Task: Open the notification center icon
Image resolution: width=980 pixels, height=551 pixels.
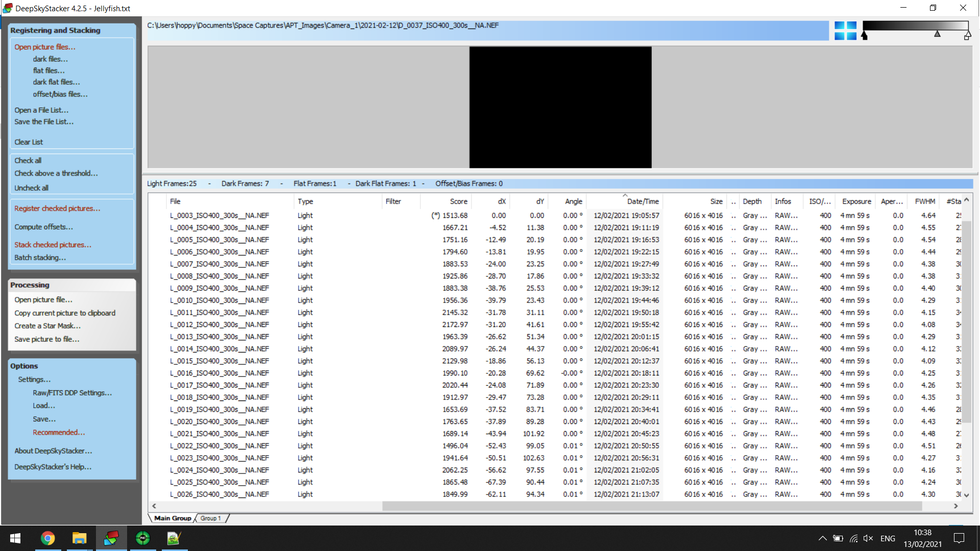Action: pyautogui.click(x=959, y=538)
